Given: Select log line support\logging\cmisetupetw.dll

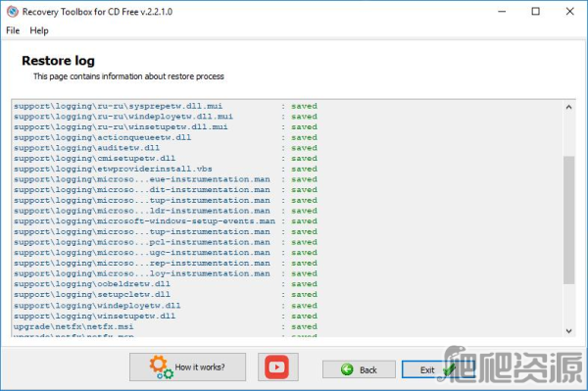Looking at the screenshot, I should pos(166,159).
